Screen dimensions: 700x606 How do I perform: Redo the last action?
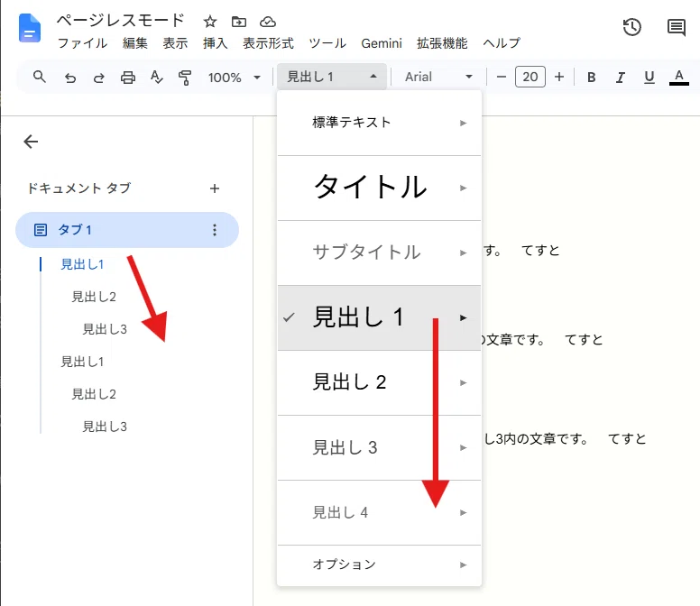coord(98,78)
